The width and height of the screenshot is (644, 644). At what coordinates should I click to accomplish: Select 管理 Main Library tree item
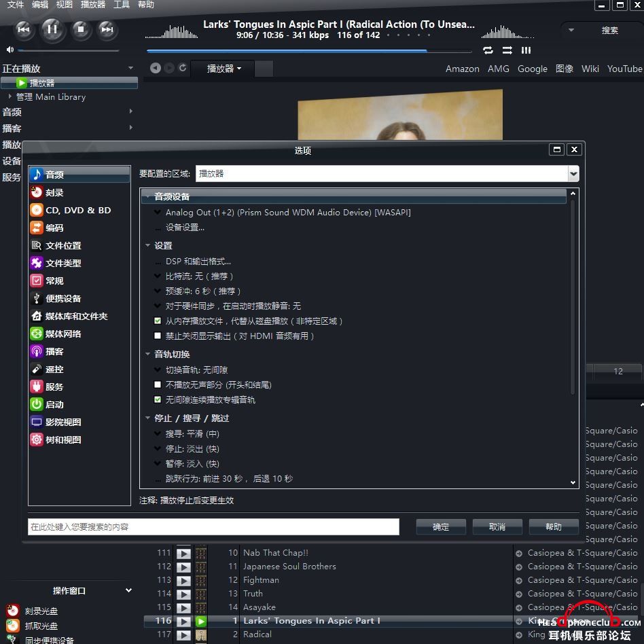click(50, 97)
